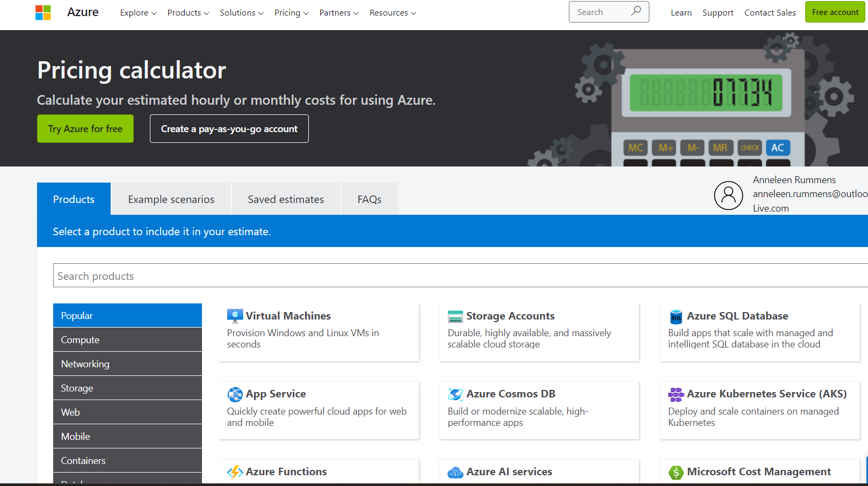This screenshot has width=868, height=486.
Task: Open the Saved estimates tab
Action: 286,199
